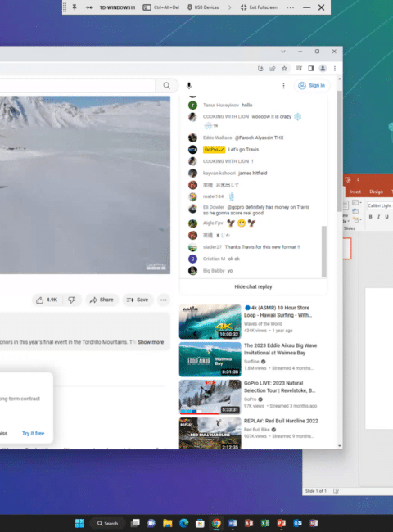The image size is (393, 532).
Task: Open File Explorer from the taskbar
Action: 167,523
